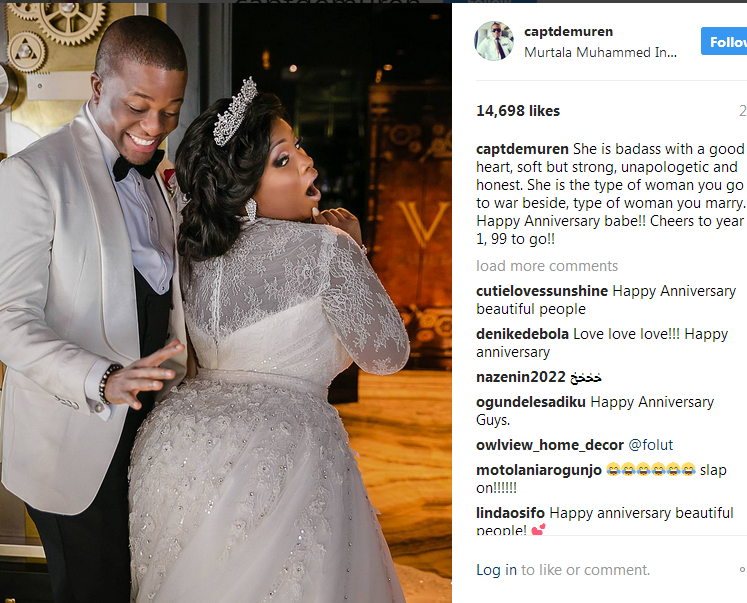Open captdemuren profile picture avatar
The height and width of the screenshot is (603, 747).
(x=494, y=41)
